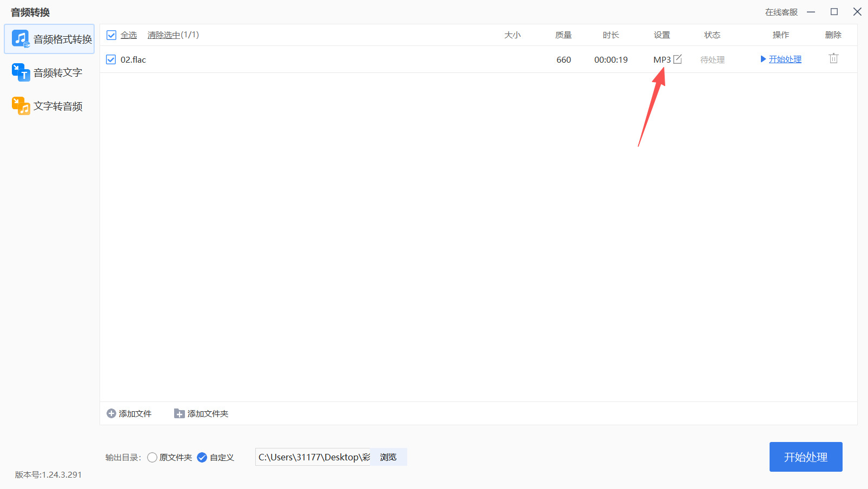Maximize the 音频转换 window

coord(834,12)
